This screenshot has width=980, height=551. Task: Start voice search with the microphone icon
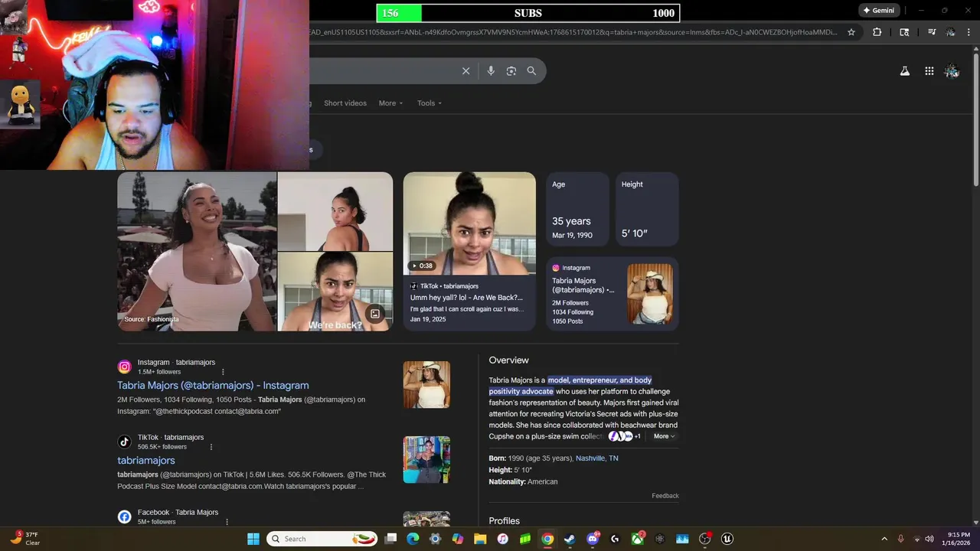491,70
